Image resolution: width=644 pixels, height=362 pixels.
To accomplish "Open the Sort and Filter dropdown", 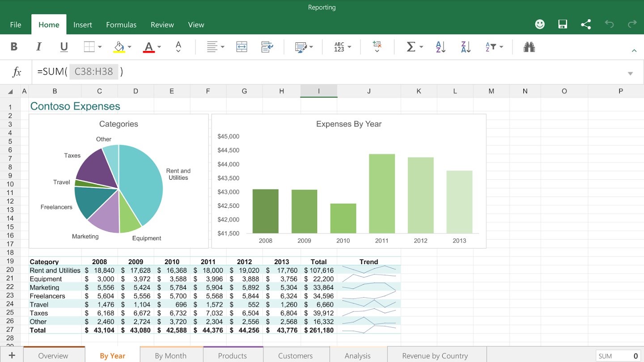I will [492, 46].
